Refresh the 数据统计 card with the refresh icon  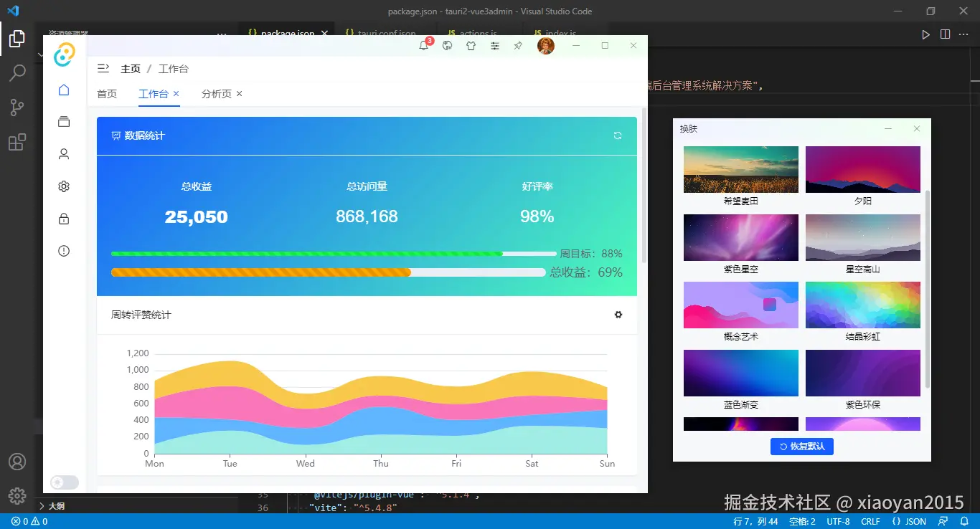click(x=618, y=135)
